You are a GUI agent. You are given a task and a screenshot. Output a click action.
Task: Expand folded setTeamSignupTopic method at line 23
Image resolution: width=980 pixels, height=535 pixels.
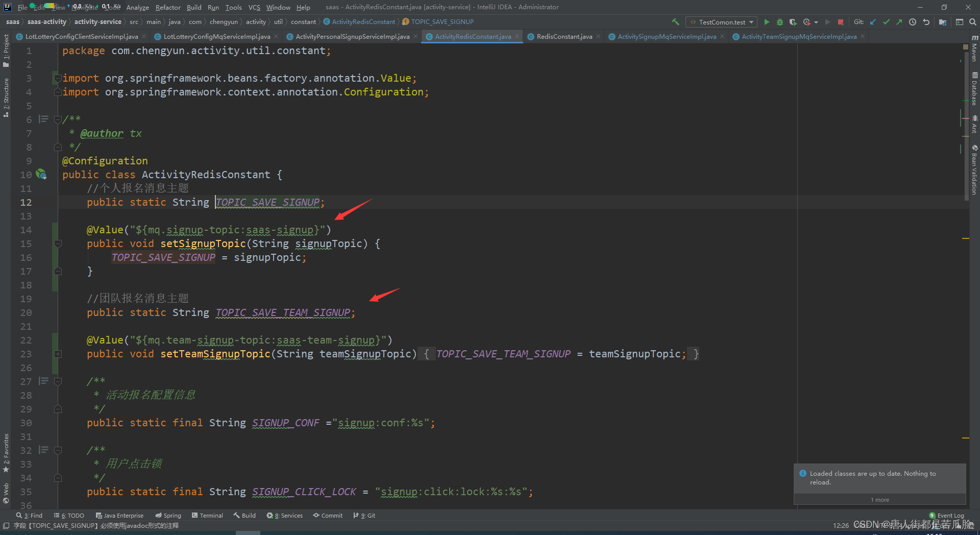pyautogui.click(x=58, y=354)
